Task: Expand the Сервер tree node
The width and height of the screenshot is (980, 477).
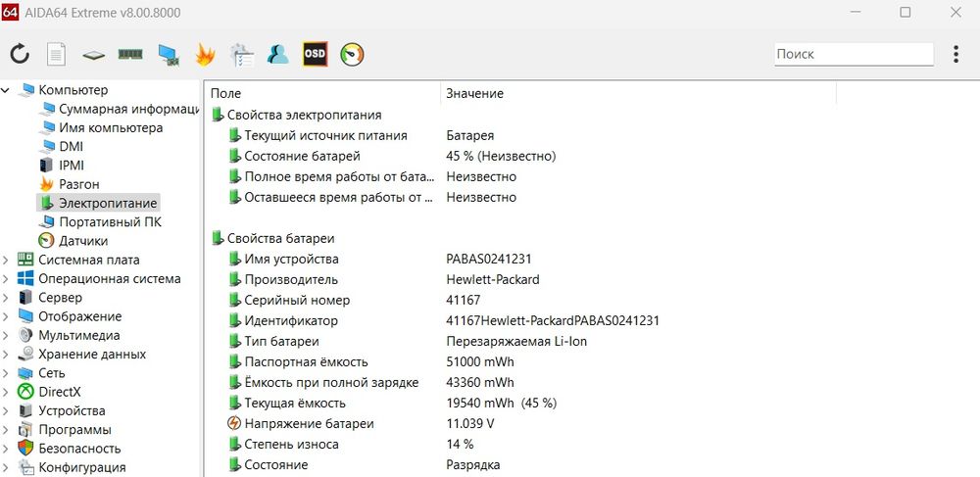Action: coord(6,298)
